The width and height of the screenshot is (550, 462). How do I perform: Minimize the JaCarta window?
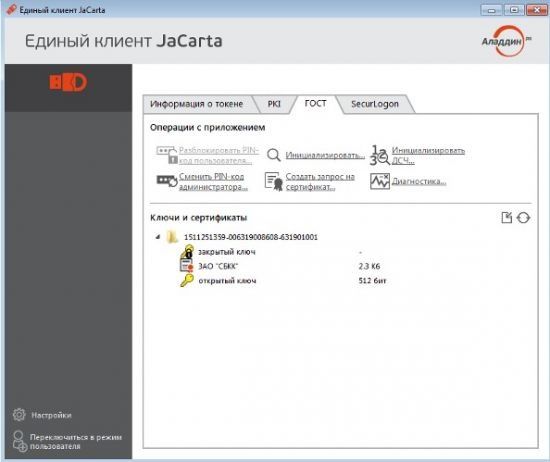491,10
